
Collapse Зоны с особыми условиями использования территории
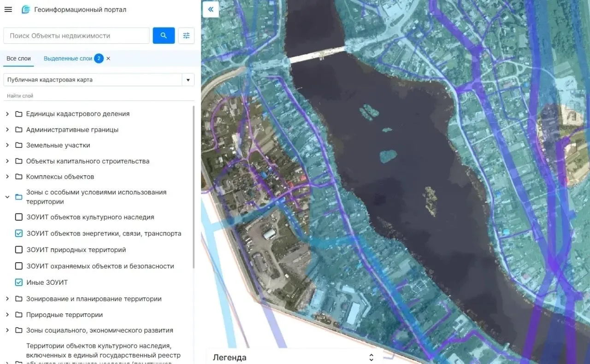pos(7,197)
